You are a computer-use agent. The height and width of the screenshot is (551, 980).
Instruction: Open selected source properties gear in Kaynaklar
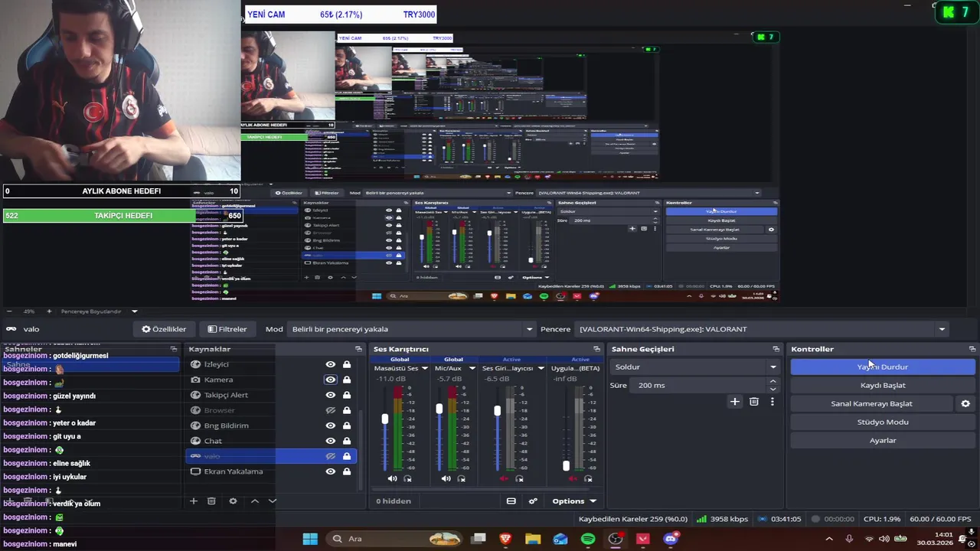point(233,501)
